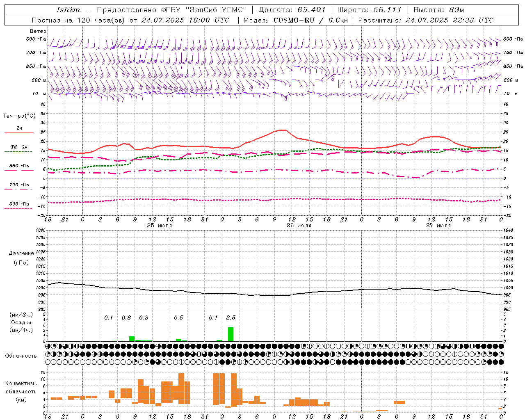Click the red 2м temperature legend line
Viewport: 525px width, 420px height.
19,132
